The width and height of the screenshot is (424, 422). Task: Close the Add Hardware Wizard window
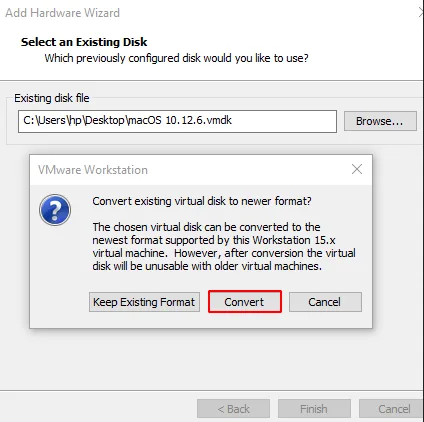421,13
